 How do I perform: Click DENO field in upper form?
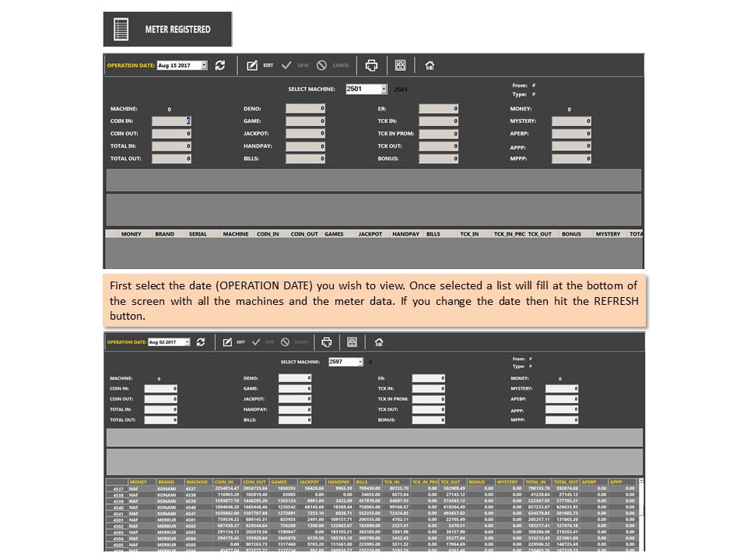[305, 109]
